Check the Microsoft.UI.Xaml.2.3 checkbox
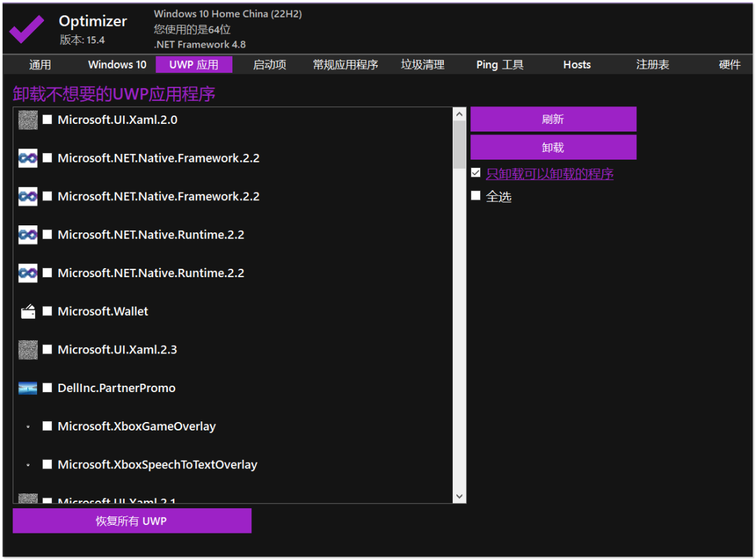 click(x=48, y=349)
